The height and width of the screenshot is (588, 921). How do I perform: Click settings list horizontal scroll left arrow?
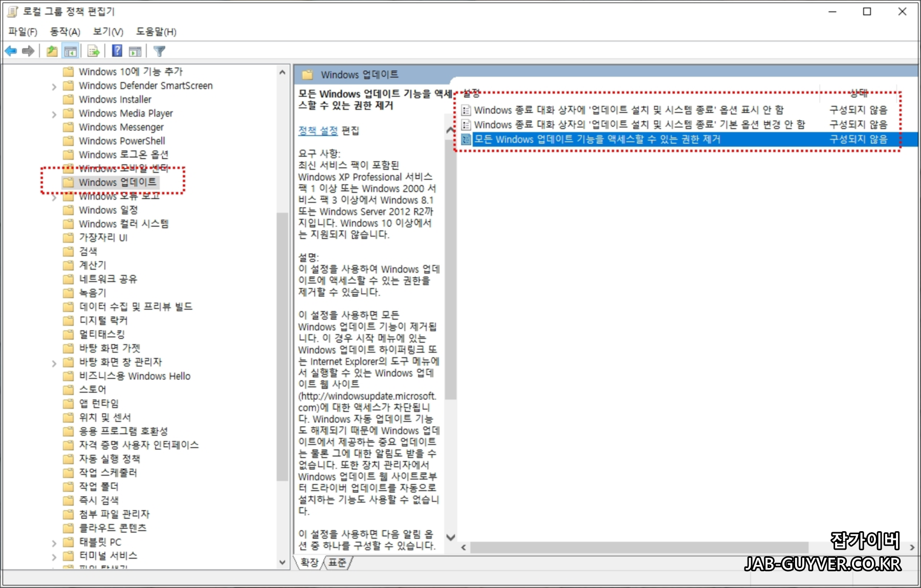[x=464, y=548]
